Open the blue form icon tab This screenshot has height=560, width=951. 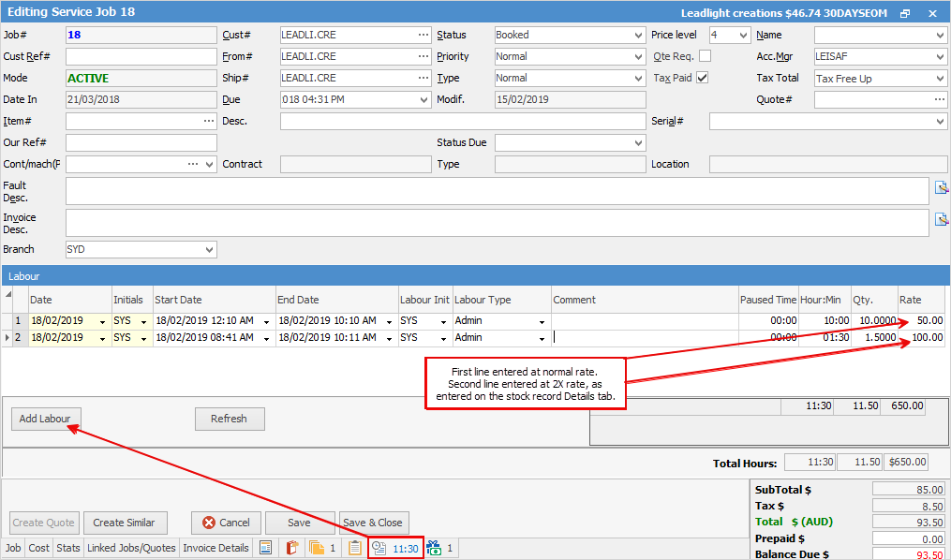point(265,549)
